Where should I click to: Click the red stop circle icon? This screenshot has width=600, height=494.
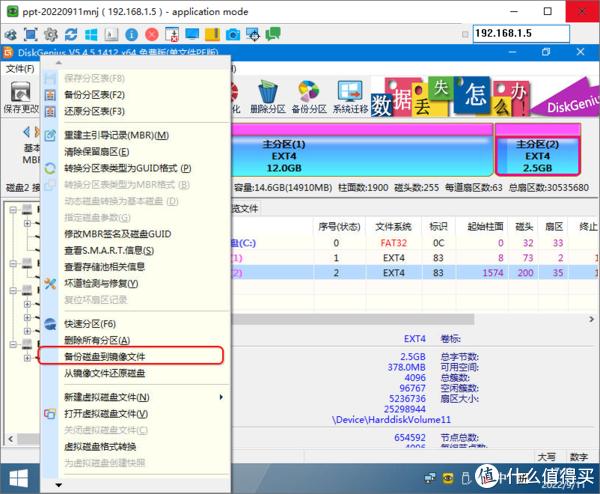152,35
